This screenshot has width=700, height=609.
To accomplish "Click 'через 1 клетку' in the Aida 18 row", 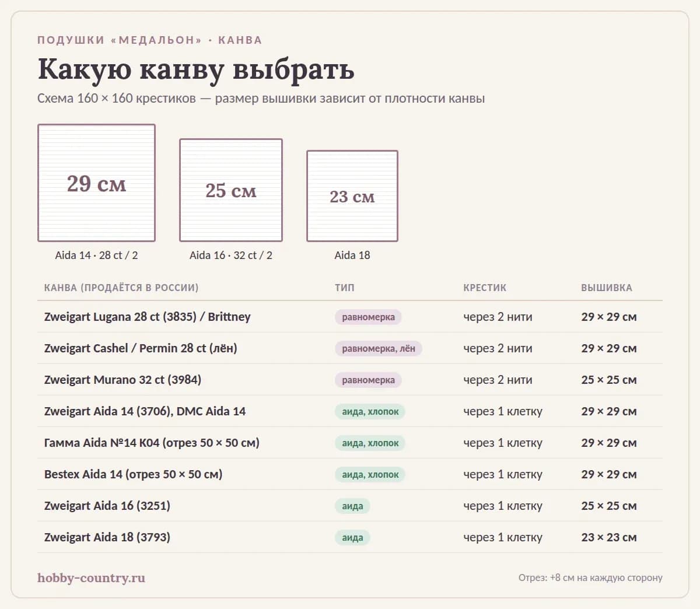I will tap(503, 537).
